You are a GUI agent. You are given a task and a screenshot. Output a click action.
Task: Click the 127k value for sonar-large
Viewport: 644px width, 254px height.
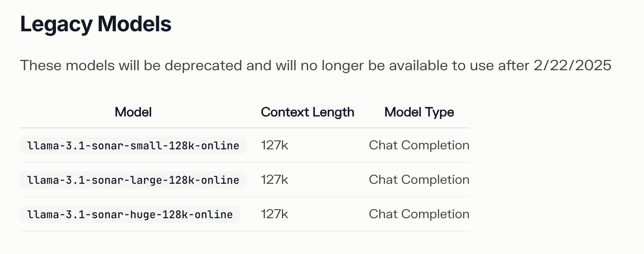tap(275, 180)
